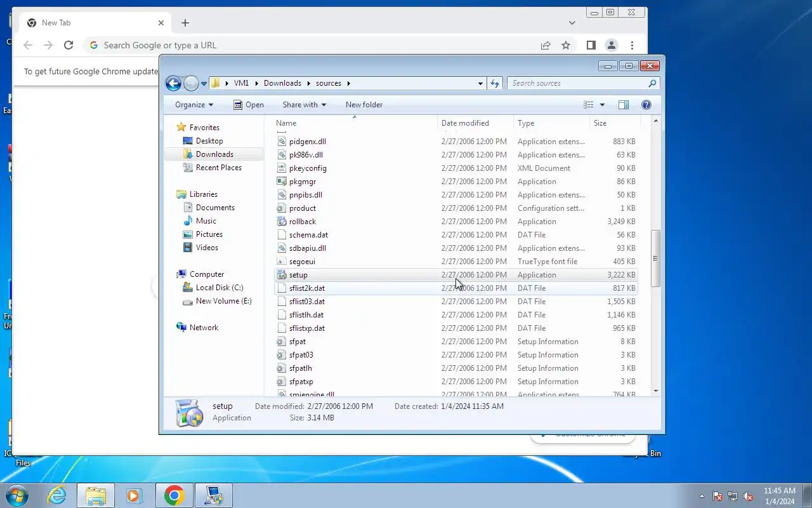Click VM1 in the address breadcrumb
812x508 pixels.
click(x=241, y=83)
